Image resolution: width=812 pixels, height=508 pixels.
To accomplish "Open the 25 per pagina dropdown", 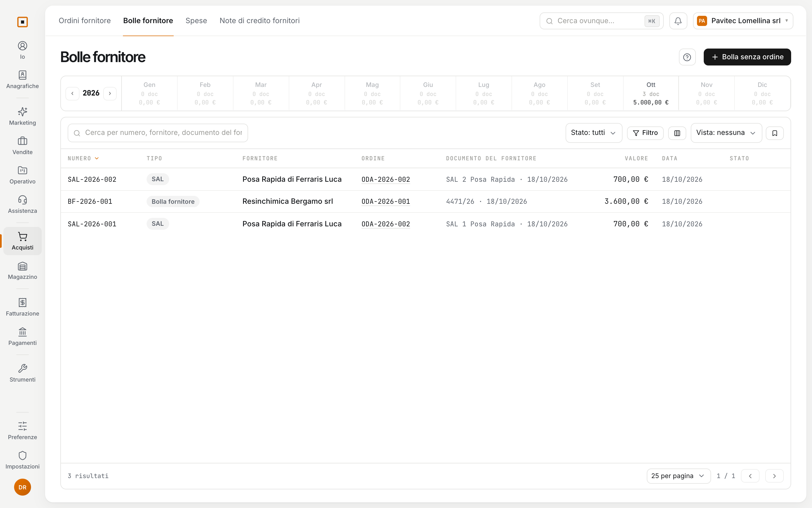I will (x=678, y=476).
